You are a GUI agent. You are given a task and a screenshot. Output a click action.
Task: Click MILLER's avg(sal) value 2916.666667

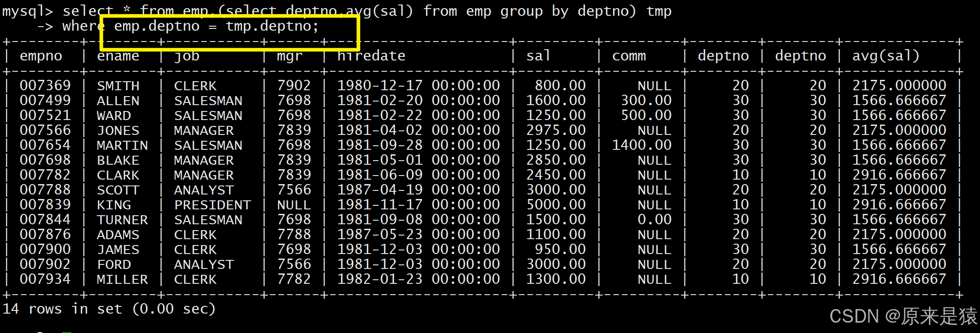tap(899, 279)
